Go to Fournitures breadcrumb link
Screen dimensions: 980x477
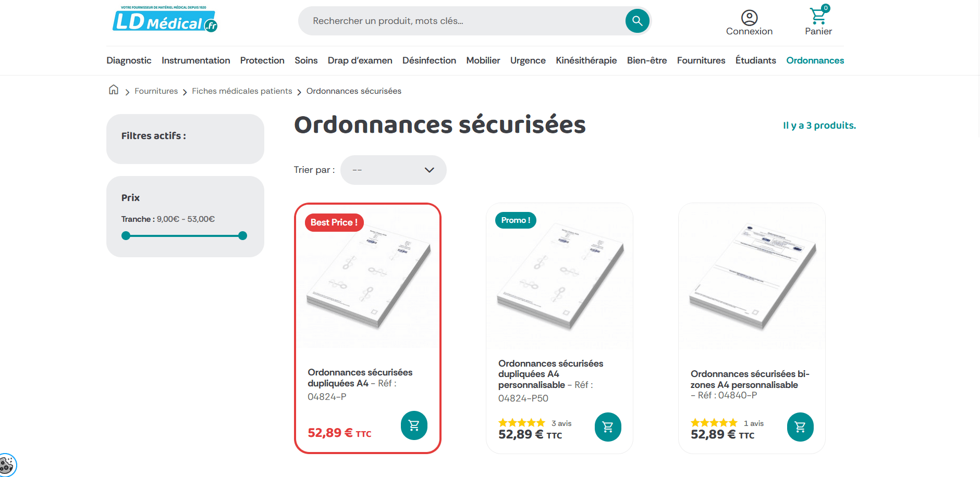pyautogui.click(x=156, y=91)
